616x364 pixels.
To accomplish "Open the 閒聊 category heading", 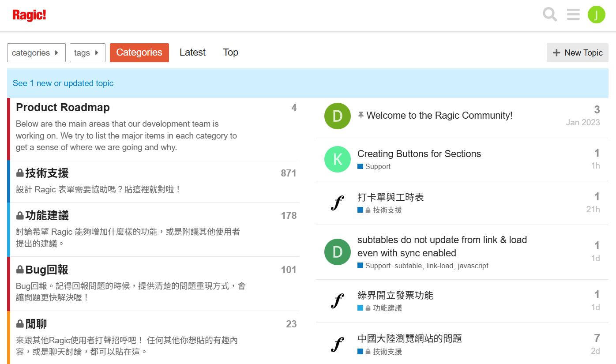I will [36, 324].
